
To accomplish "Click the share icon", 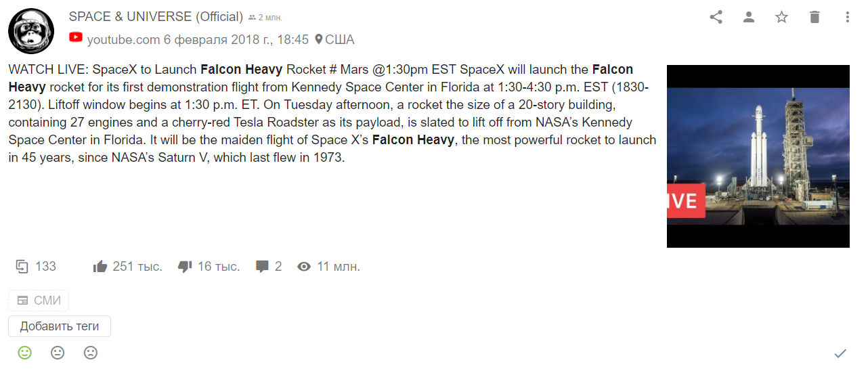I will (x=716, y=17).
